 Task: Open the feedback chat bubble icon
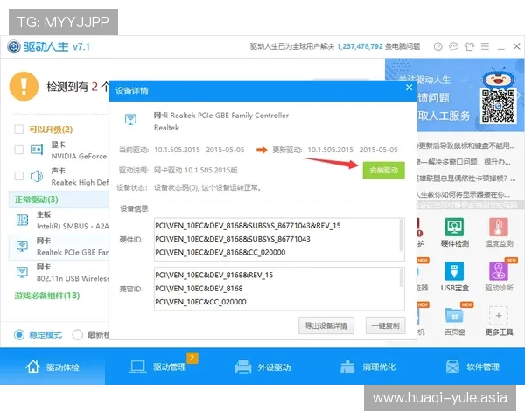453,46
